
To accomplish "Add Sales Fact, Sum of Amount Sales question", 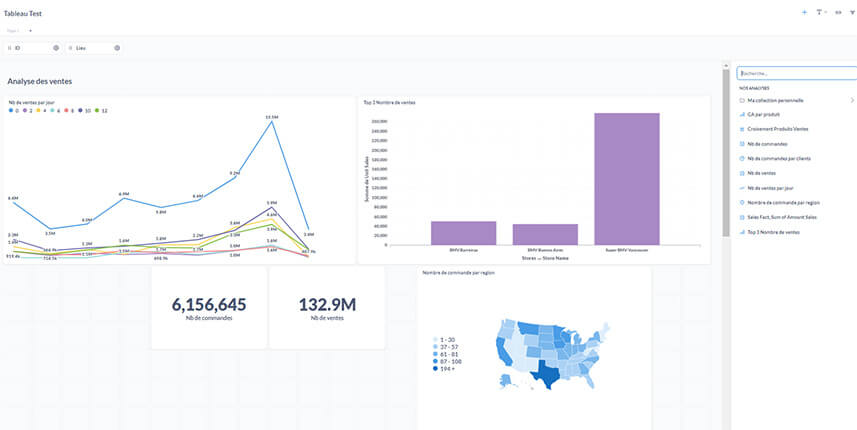I will pos(782,217).
